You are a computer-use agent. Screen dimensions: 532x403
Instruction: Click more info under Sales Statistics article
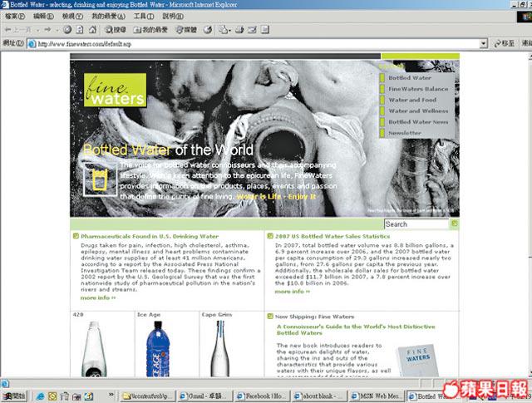click(292, 292)
